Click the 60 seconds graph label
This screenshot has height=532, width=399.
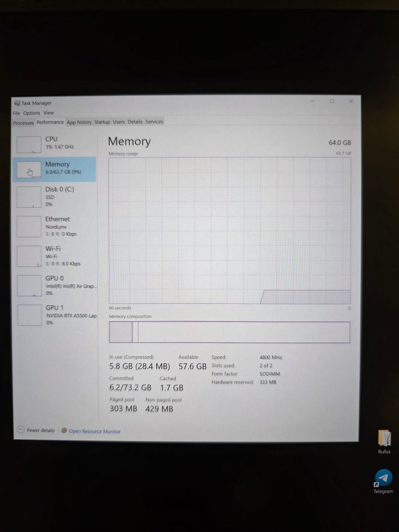(120, 308)
